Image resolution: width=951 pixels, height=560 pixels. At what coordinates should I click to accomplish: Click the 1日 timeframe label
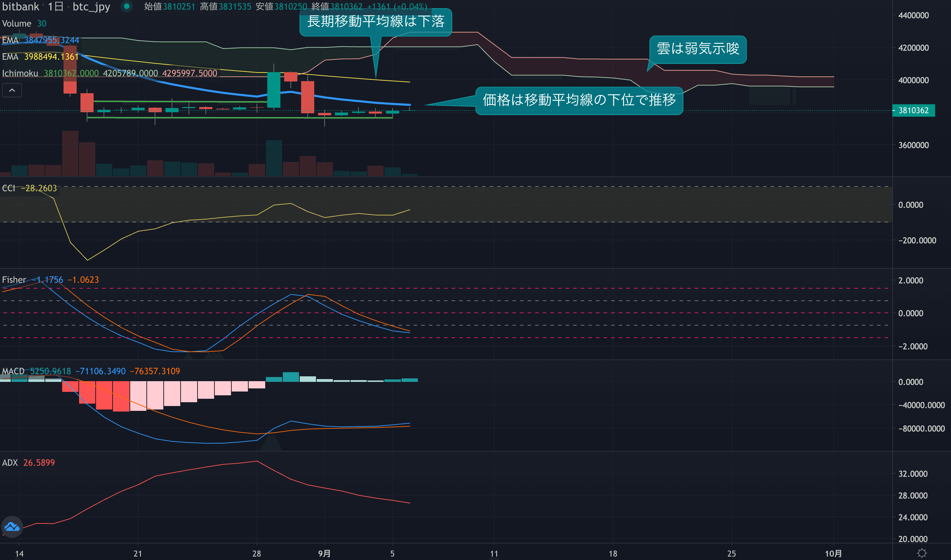[56, 7]
